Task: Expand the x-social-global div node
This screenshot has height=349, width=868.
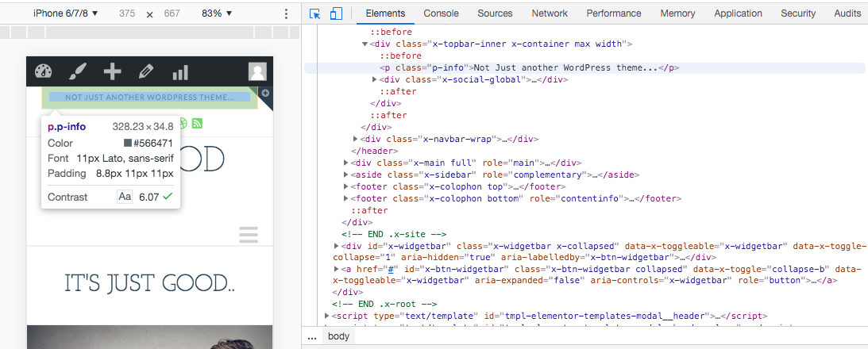Action: point(376,79)
